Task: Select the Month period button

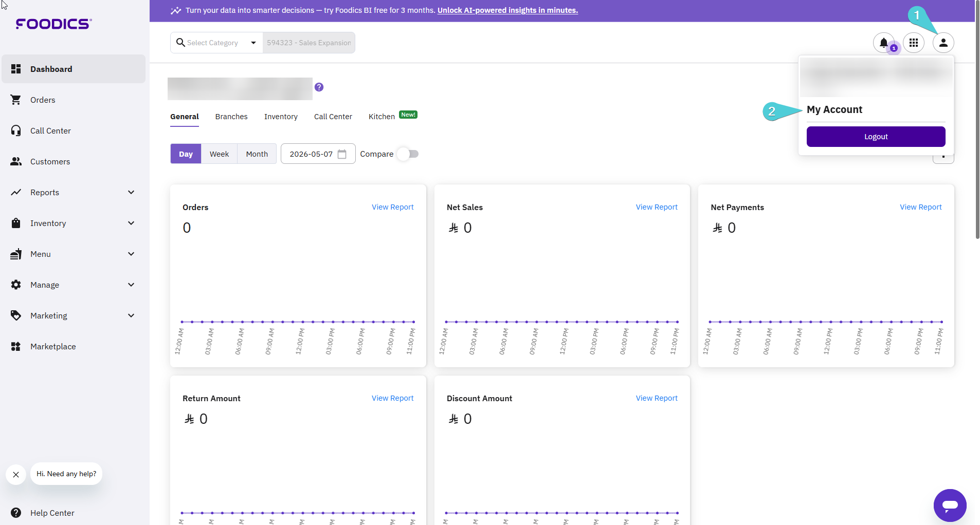Action: [257, 154]
